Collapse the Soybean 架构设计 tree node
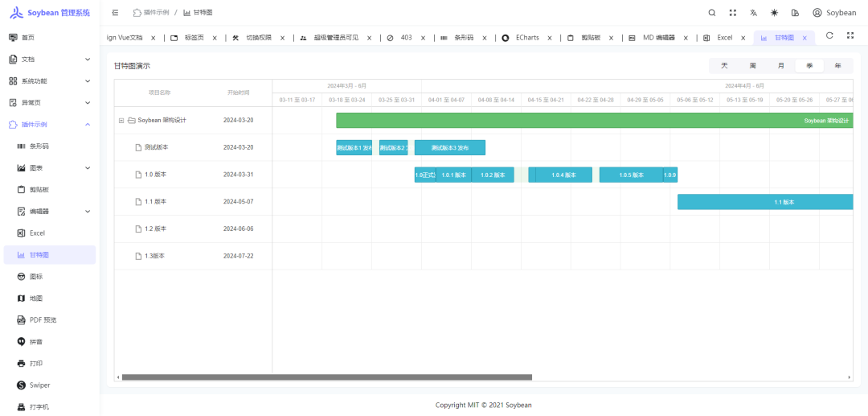This screenshot has width=868, height=416. 121,121
